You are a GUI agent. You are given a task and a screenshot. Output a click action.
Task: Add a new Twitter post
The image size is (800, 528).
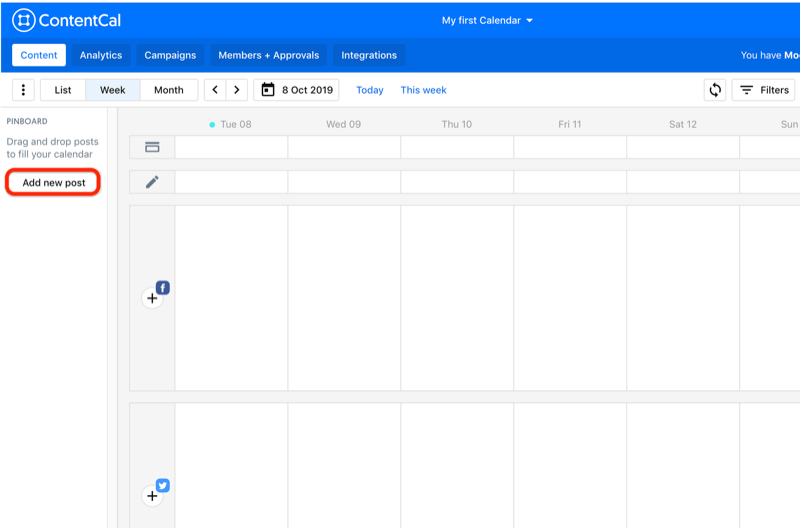(x=152, y=495)
